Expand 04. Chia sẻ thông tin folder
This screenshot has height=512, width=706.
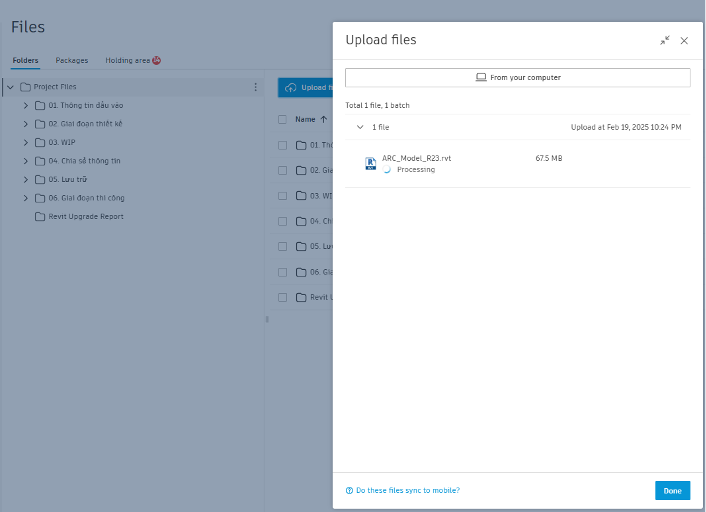pos(26,161)
